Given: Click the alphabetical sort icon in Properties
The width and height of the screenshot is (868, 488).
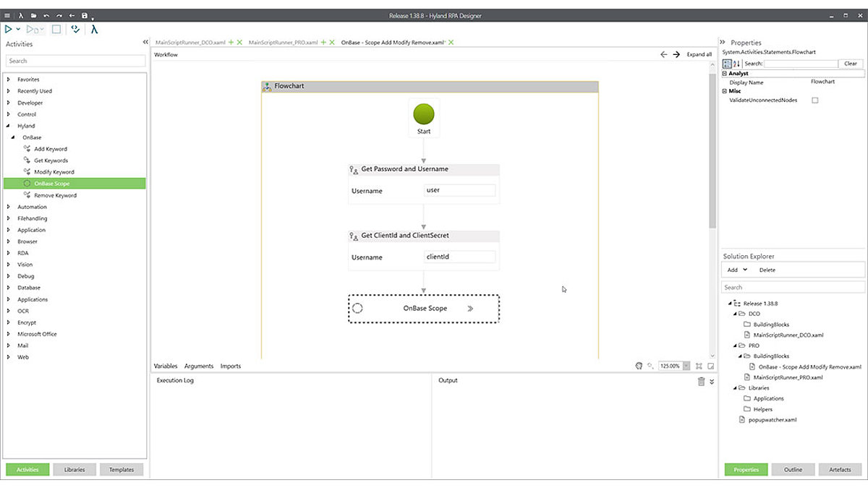Looking at the screenshot, I should (736, 64).
